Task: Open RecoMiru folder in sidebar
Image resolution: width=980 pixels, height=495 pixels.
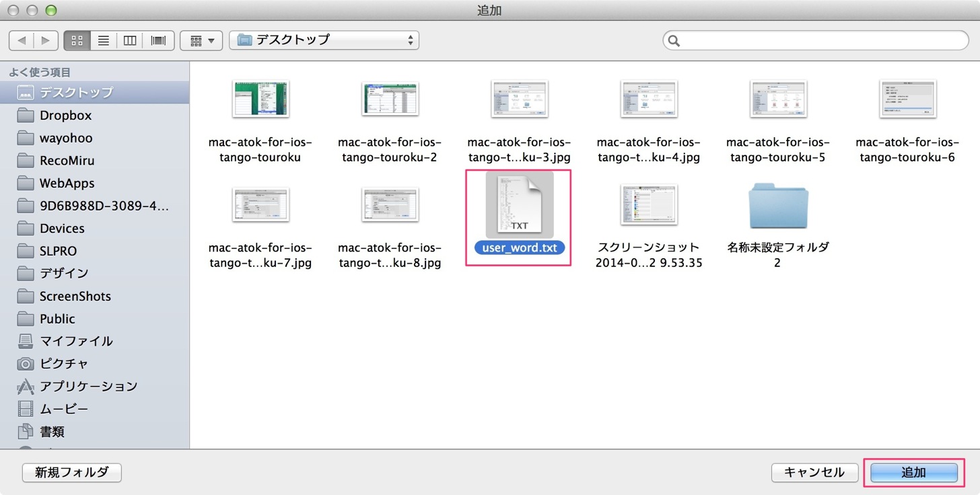Action: point(94,161)
